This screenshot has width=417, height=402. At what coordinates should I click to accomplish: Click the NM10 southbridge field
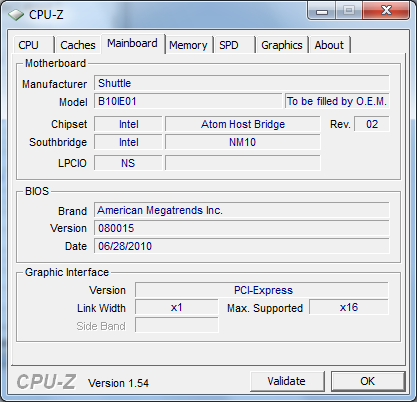pyautogui.click(x=243, y=142)
